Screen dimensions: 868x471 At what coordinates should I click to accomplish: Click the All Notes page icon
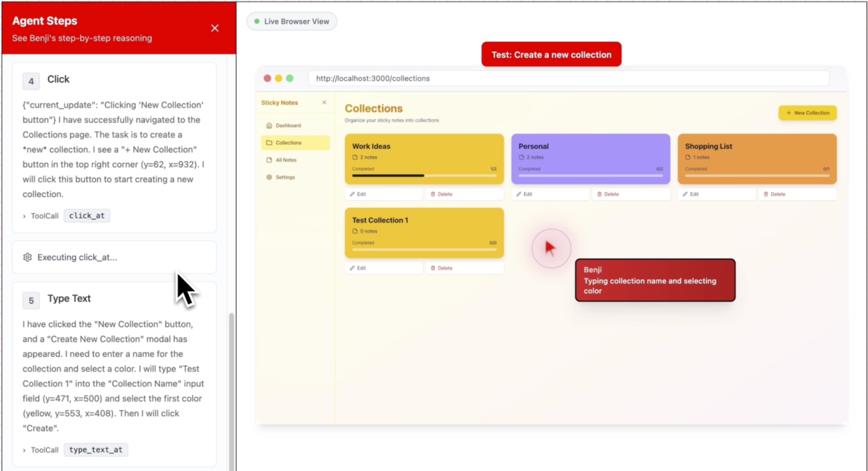[269, 160]
